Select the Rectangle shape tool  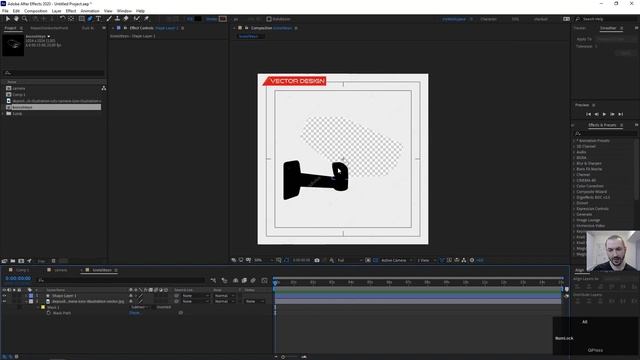coord(82,19)
